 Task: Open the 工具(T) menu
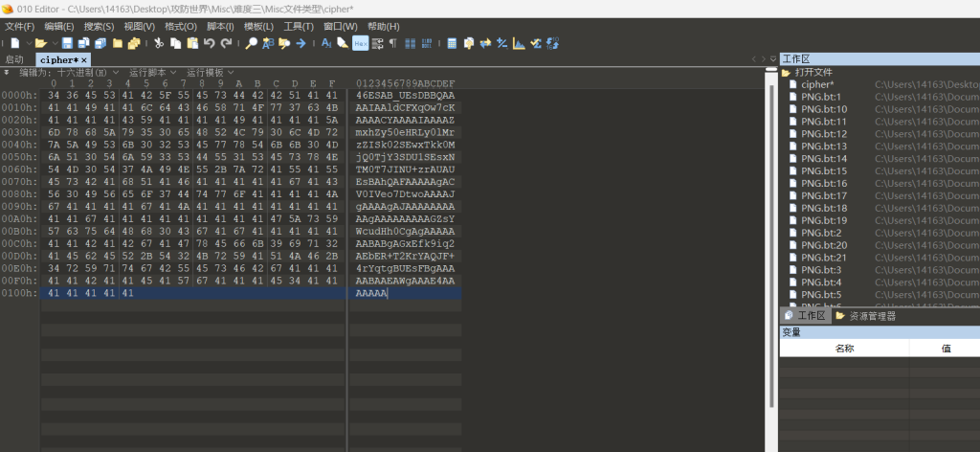click(x=299, y=26)
